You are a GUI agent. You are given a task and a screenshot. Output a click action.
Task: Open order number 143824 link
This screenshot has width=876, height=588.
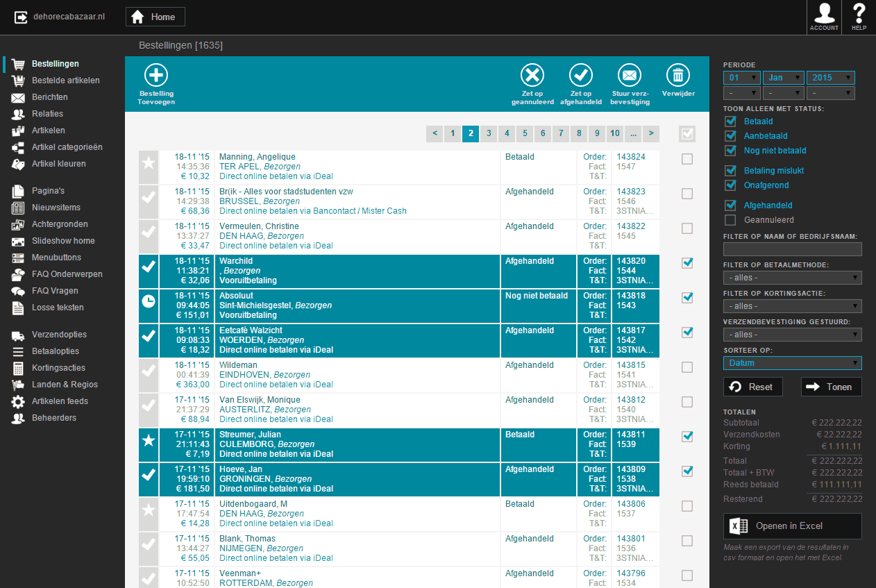click(631, 157)
